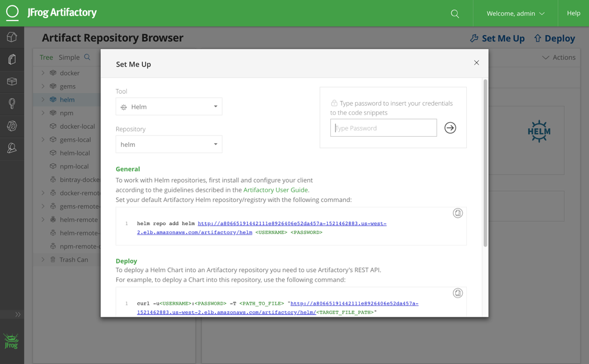The width and height of the screenshot is (589, 364).
Task: Click the docker repository package icon
Action: tap(53, 73)
